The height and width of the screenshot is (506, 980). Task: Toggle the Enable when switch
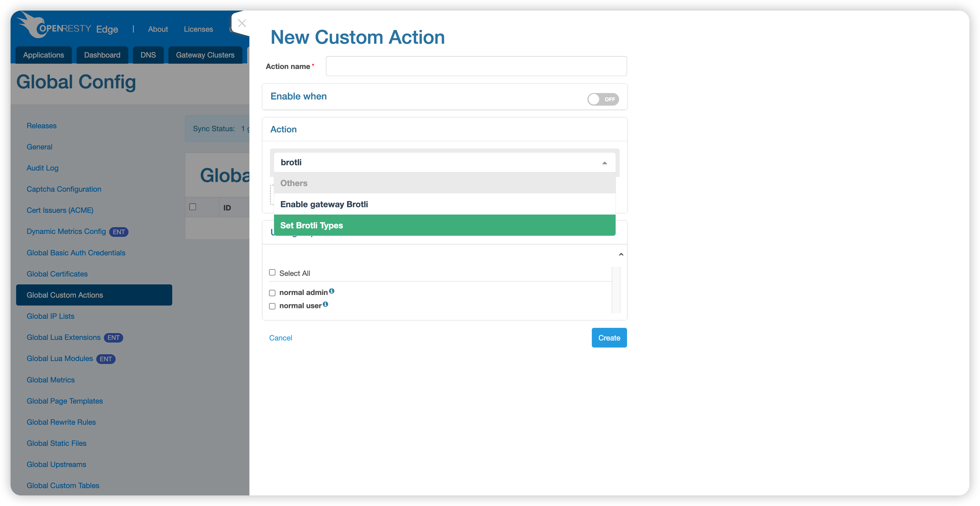[603, 99]
